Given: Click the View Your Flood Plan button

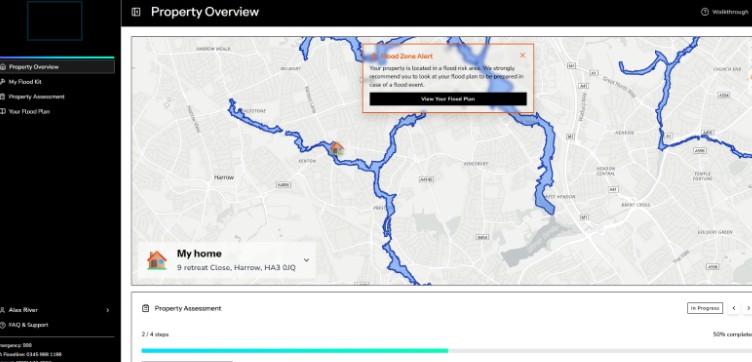Looking at the screenshot, I should (448, 99).
